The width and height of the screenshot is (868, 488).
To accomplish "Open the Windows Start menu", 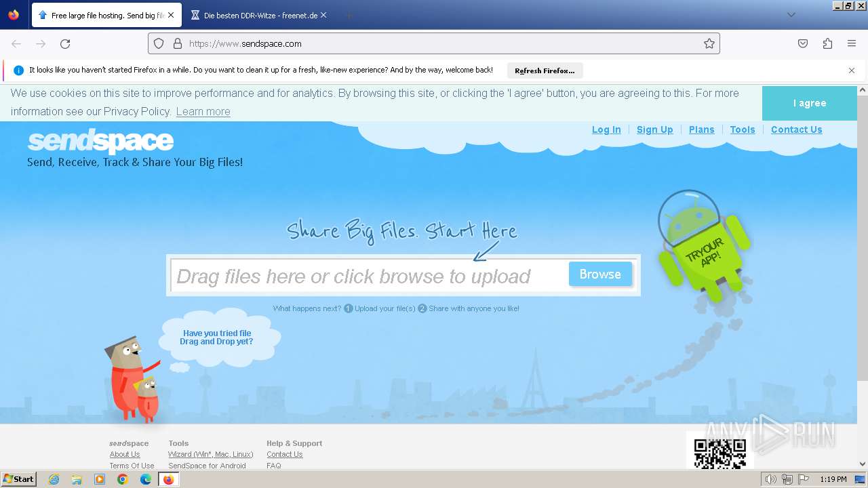I will [x=19, y=479].
